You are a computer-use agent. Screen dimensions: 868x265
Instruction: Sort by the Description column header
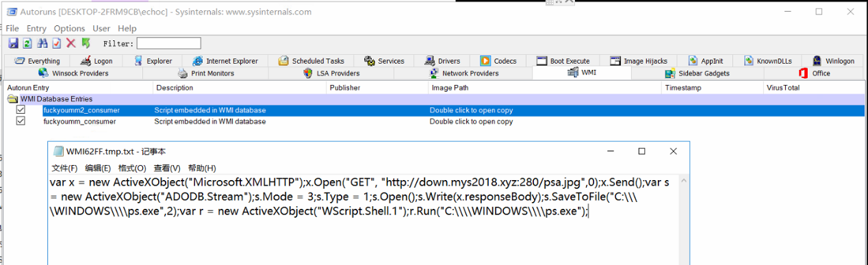(x=240, y=88)
